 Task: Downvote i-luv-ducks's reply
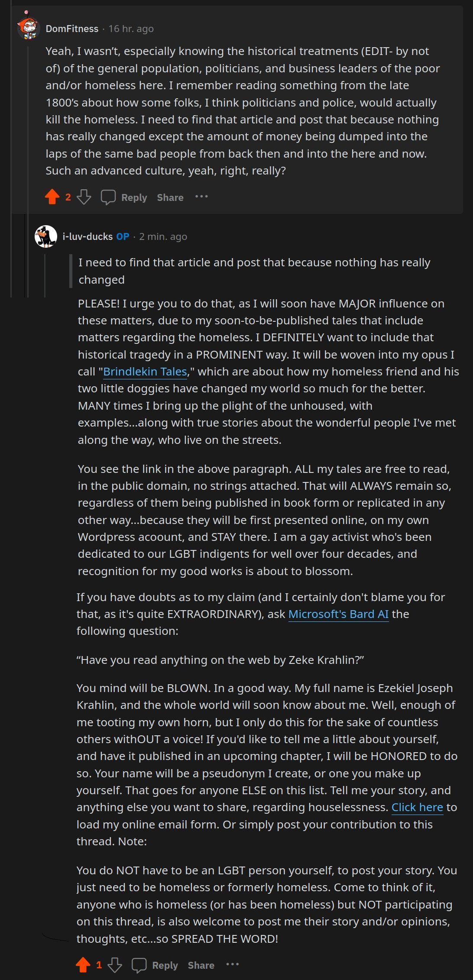(115, 965)
